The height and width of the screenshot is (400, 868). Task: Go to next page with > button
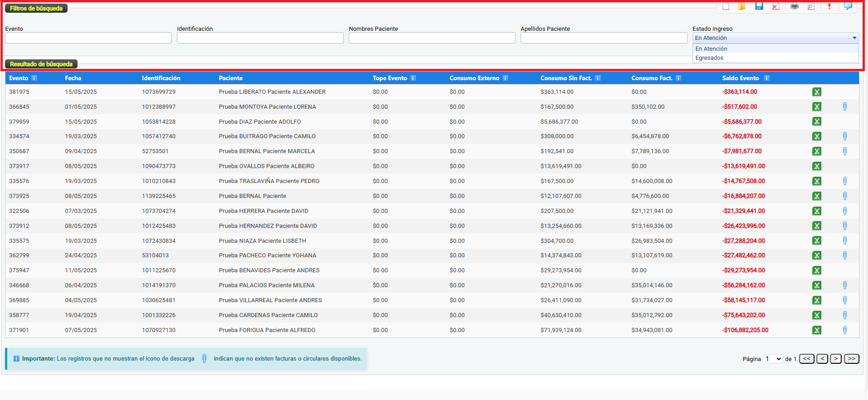click(836, 359)
